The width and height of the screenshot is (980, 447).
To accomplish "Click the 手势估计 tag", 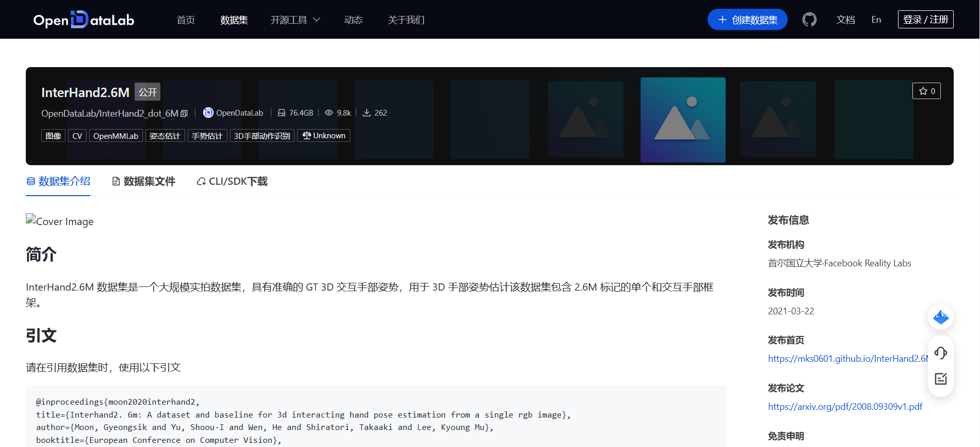I will tap(207, 136).
